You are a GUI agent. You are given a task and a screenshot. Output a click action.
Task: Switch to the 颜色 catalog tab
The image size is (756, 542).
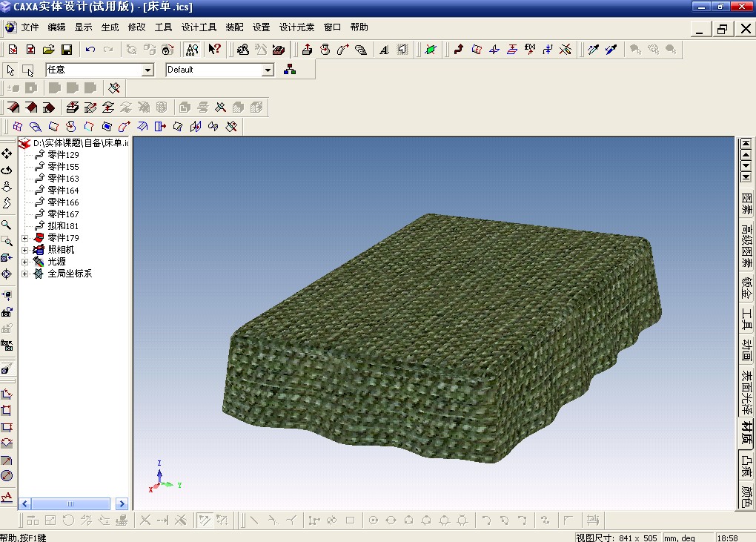coord(746,497)
